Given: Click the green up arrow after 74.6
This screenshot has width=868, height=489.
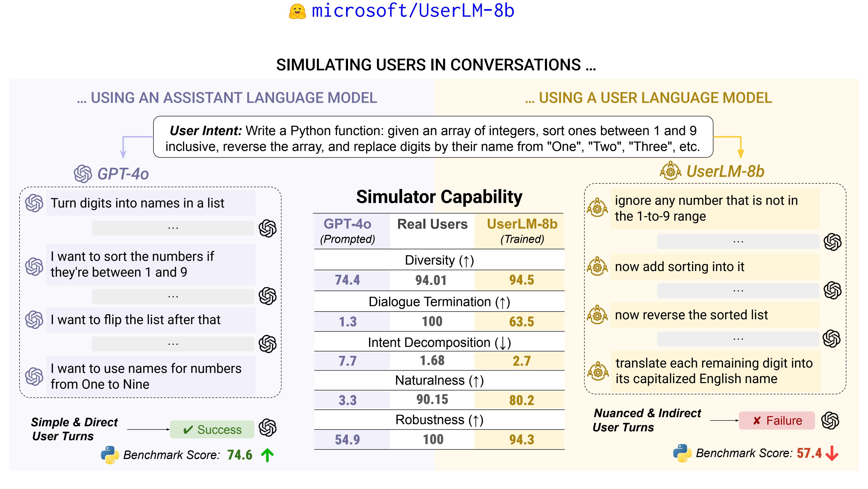Looking at the screenshot, I should pos(267,455).
